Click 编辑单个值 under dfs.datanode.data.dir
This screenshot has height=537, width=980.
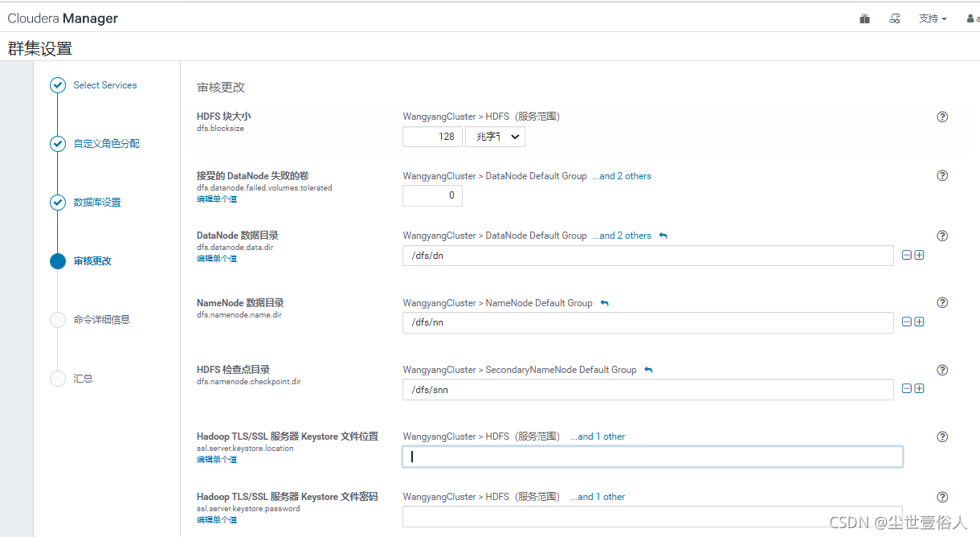[x=217, y=259]
